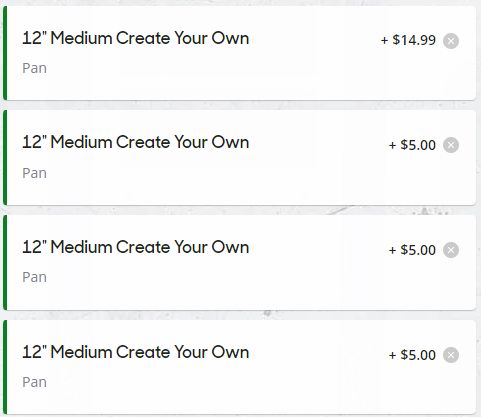Click the Pan crust label on the first card
Viewport: 481px width, 417px height.
coord(34,68)
